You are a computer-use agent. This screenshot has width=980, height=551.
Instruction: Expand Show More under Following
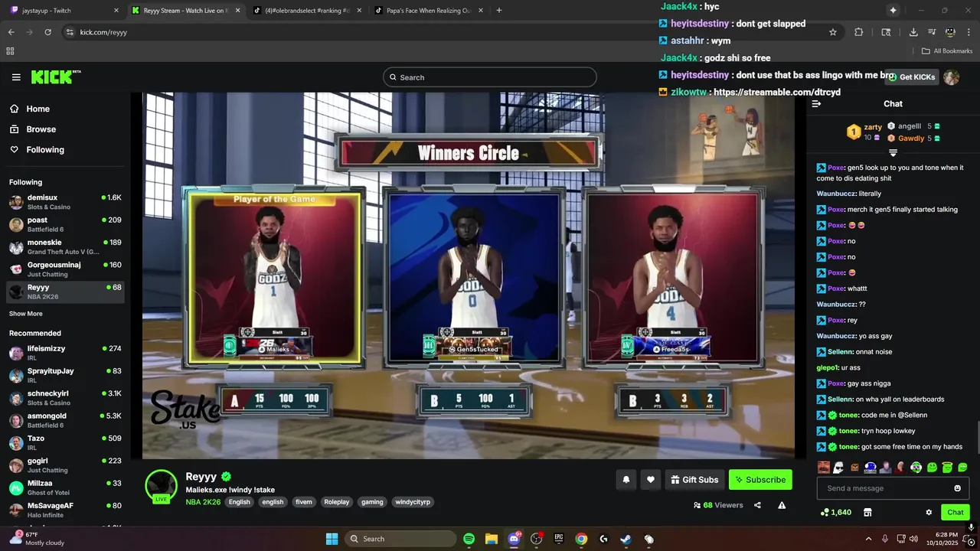click(26, 314)
